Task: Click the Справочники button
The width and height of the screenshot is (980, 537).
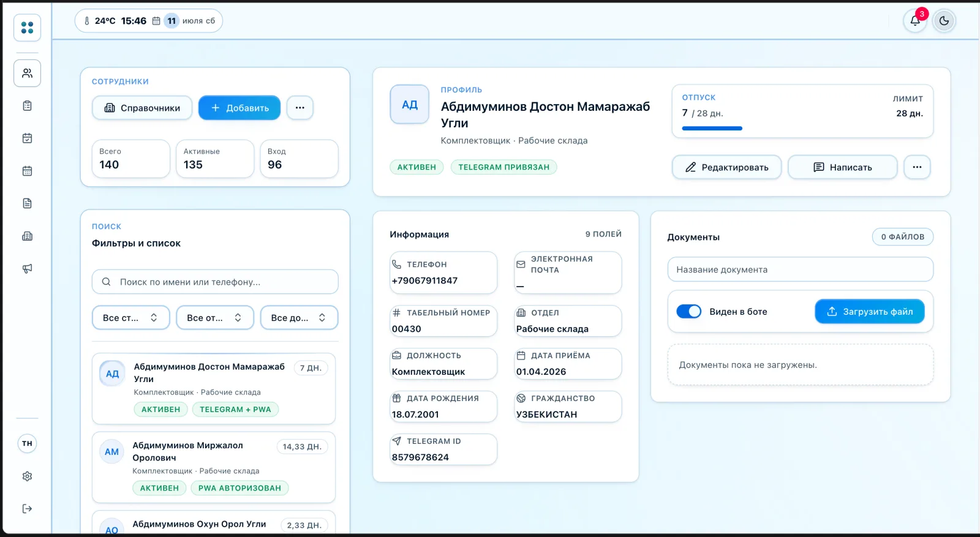Action: point(142,108)
